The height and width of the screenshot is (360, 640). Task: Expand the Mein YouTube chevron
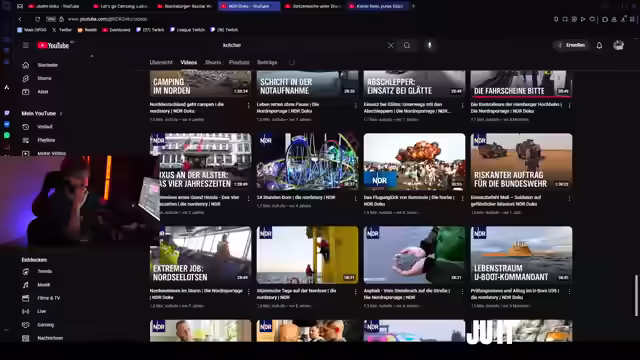[61, 113]
